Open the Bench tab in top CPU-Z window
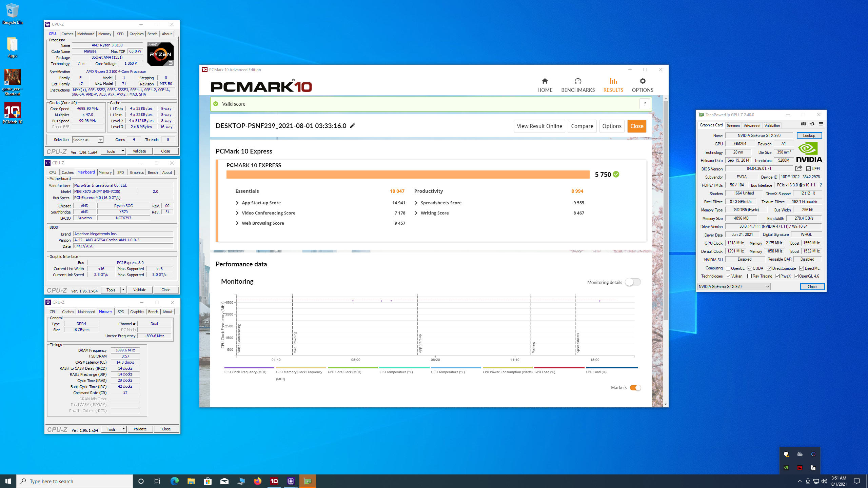The height and width of the screenshot is (488, 868). pos(152,34)
